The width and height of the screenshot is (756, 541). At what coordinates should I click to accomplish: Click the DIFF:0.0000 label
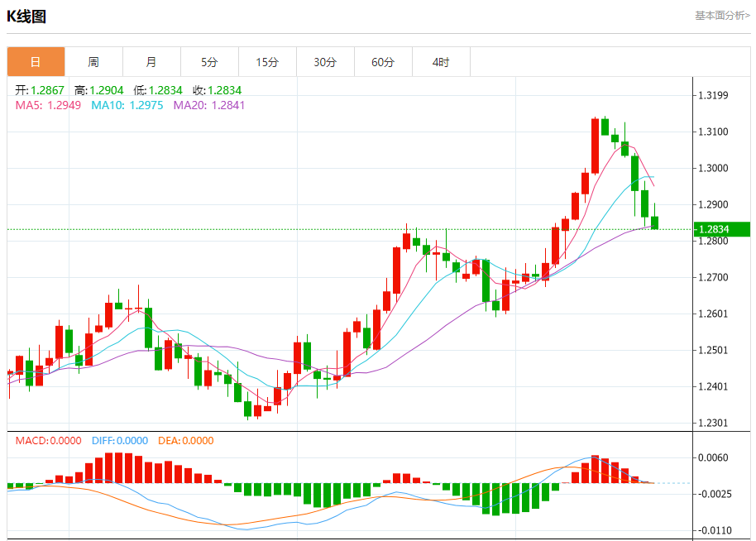click(120, 441)
